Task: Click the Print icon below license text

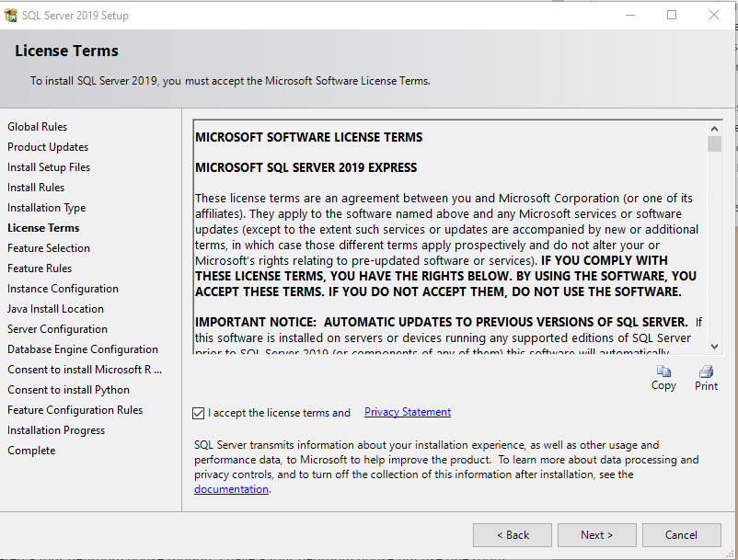Action: tap(706, 371)
